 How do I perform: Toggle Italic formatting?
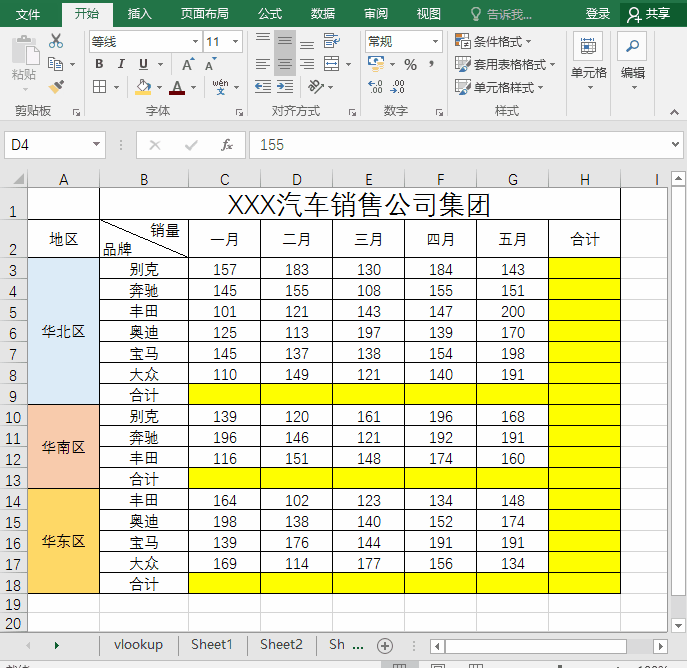(121, 64)
